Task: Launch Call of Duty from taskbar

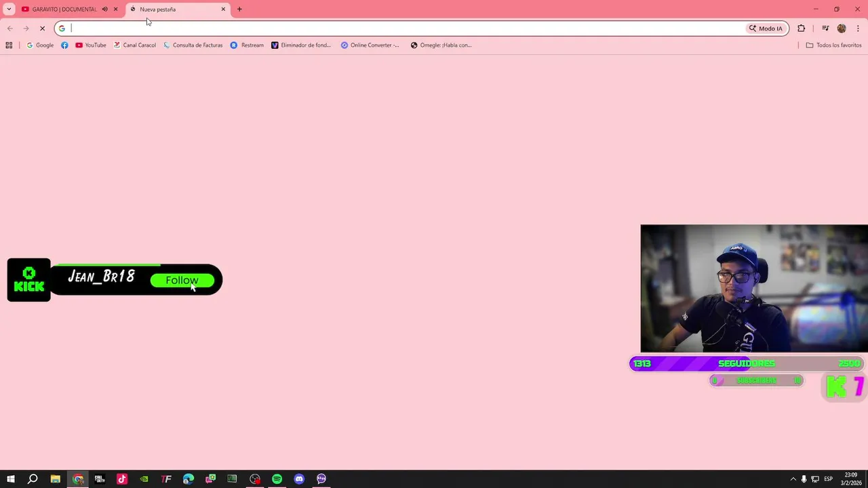Action: (100, 479)
